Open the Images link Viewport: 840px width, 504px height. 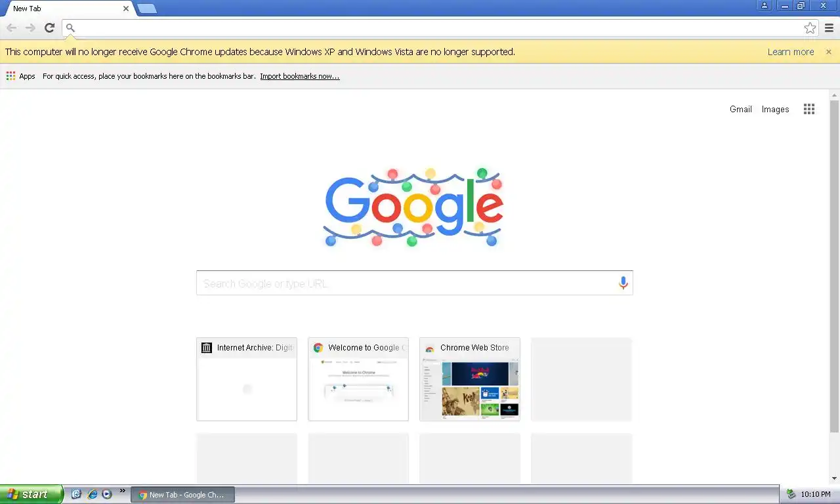(775, 109)
